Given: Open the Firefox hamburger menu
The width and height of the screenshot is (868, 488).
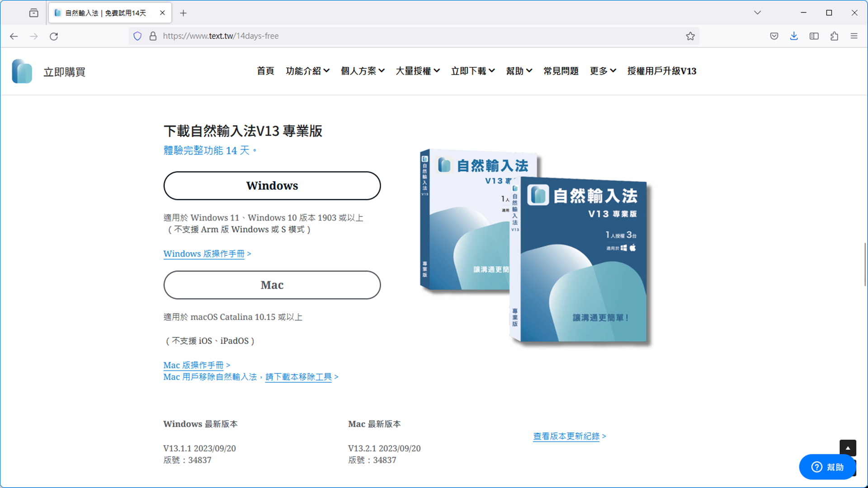Looking at the screenshot, I should [854, 36].
